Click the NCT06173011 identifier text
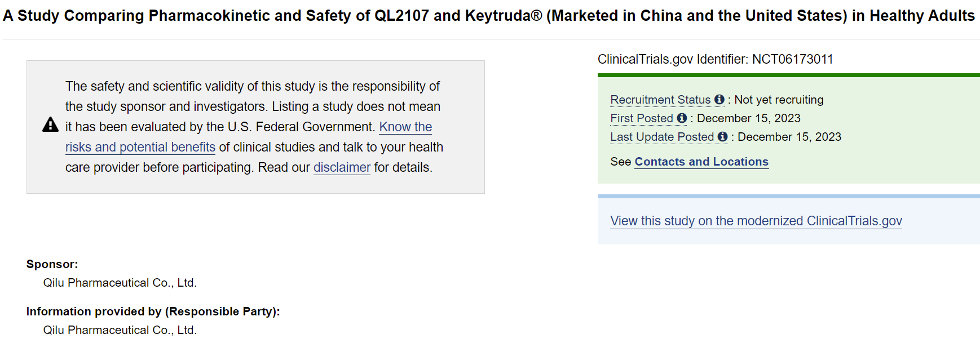This screenshot has height=343, width=980. tap(792, 59)
